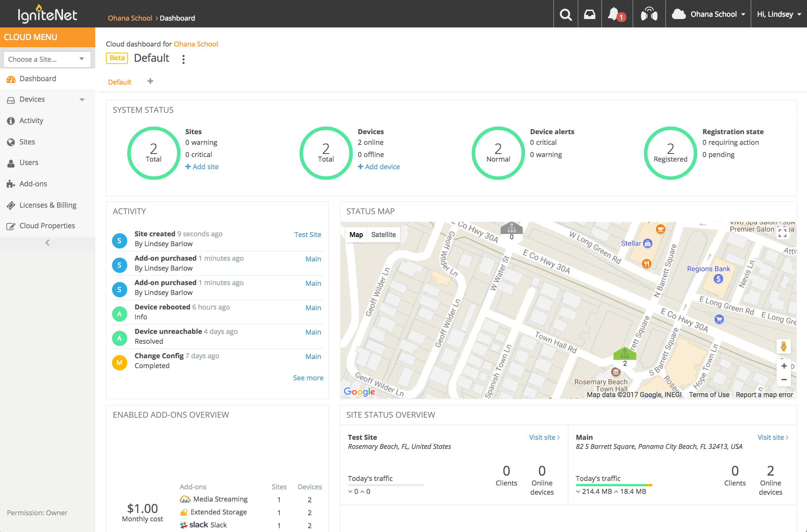Image resolution: width=807 pixels, height=532 pixels.
Task: Click See more in Activity panel
Action: tap(308, 378)
